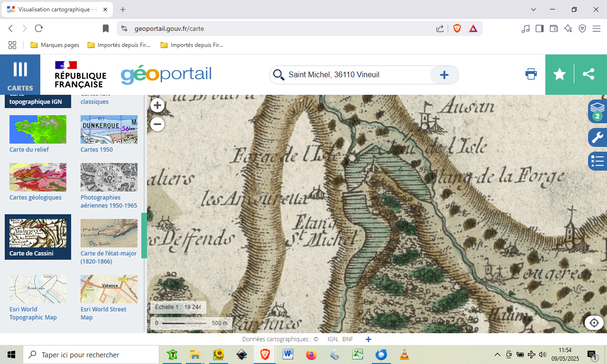Select Carte de Cassini layer
Viewport: 607px width, 364px height.
tap(38, 237)
